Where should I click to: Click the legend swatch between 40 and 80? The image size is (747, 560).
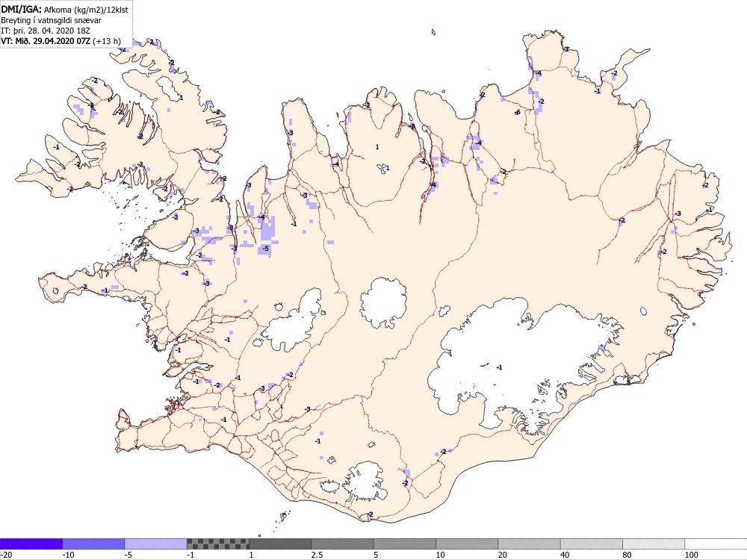(592, 544)
